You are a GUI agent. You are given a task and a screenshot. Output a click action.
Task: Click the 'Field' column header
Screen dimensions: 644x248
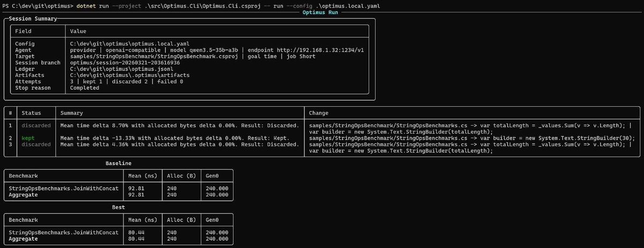click(24, 32)
